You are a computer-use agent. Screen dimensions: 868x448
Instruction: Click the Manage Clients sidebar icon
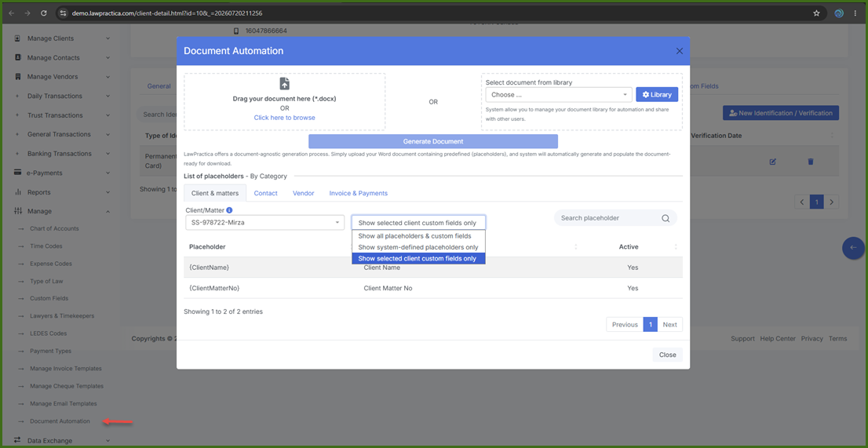[x=18, y=38]
